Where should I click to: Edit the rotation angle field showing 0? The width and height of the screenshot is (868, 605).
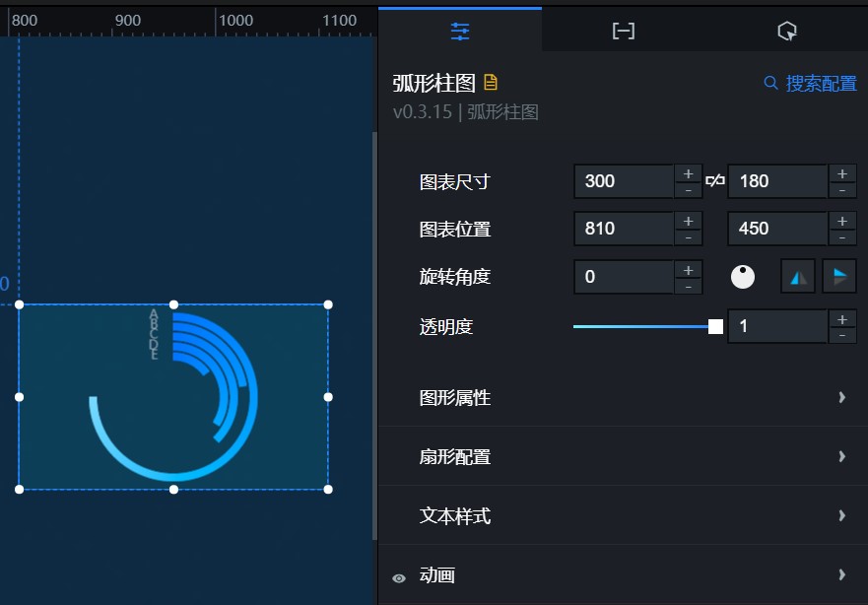pos(624,276)
